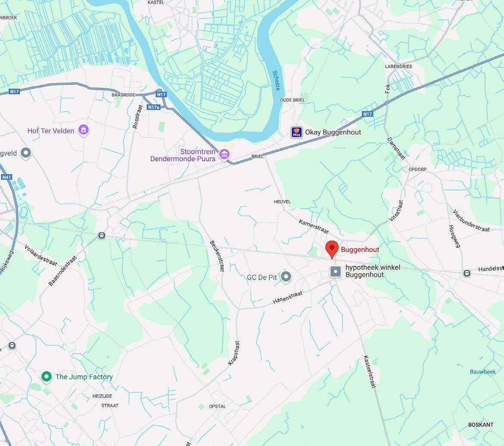Click the train station icon near Hoogweg
Image resolution: width=504 pixels, height=446 pixels.
pyautogui.click(x=467, y=273)
